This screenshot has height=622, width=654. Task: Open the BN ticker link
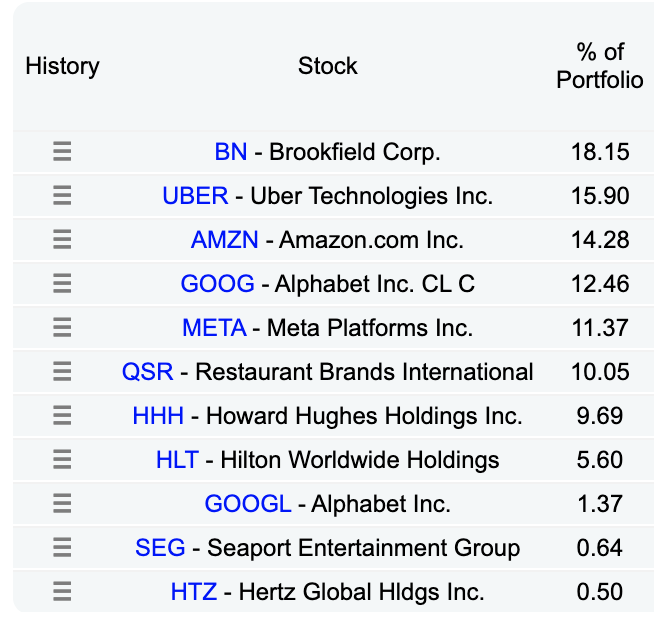point(231,152)
